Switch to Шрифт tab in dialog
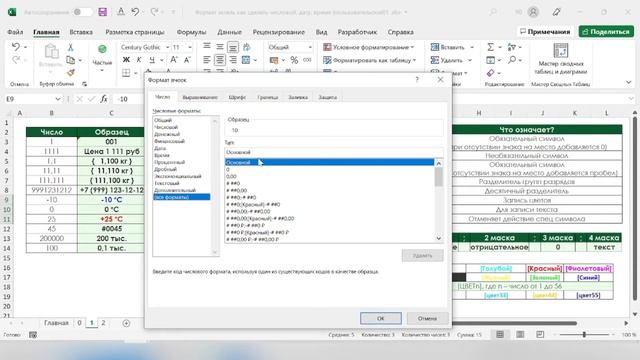This screenshot has width=640, height=360. [x=237, y=97]
